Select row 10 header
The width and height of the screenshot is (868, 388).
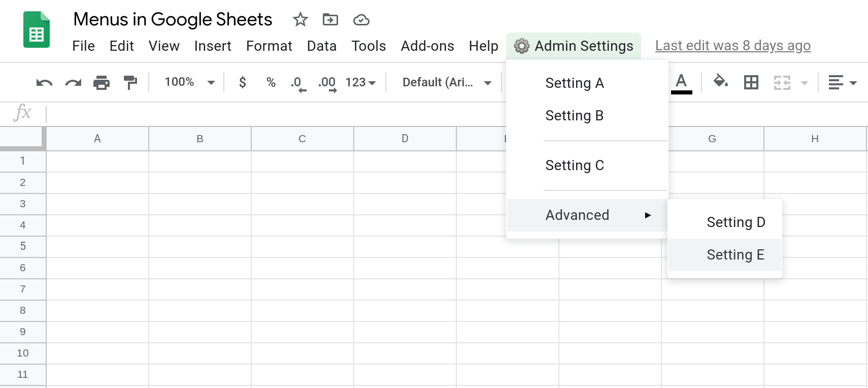pos(23,353)
